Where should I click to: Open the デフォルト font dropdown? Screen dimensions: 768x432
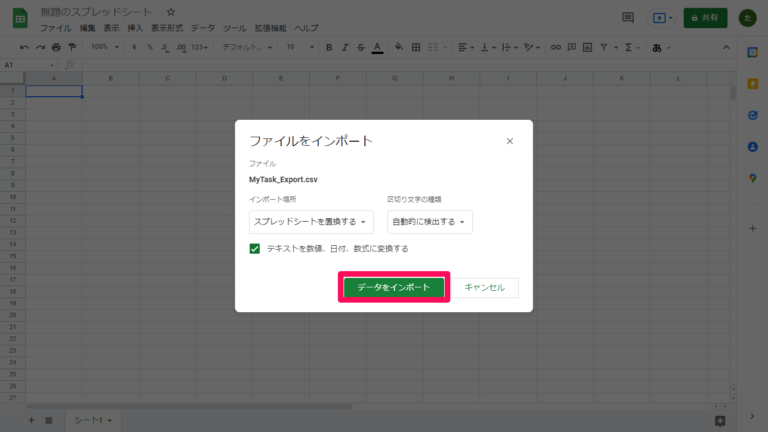[x=247, y=48]
